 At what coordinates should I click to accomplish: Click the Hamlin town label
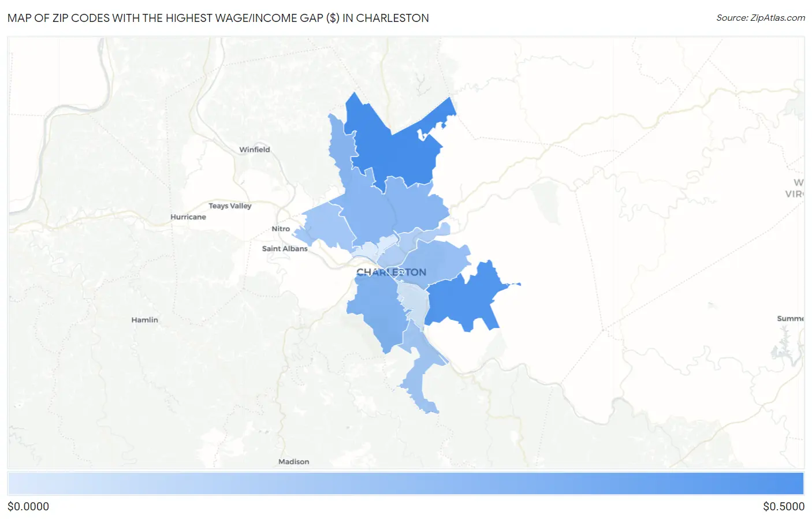[144, 320]
